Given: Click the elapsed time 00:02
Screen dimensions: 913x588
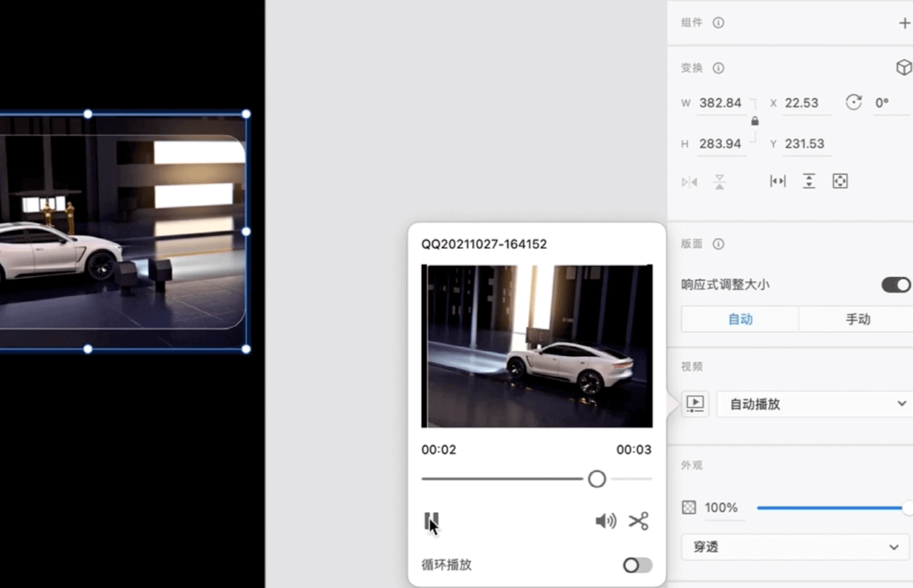Looking at the screenshot, I should click(x=439, y=450).
